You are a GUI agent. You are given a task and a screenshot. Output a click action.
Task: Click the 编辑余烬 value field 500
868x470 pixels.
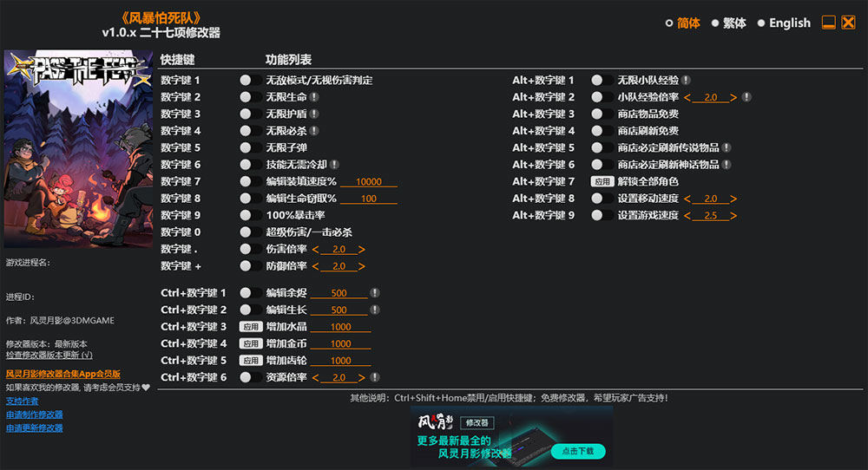[339, 293]
